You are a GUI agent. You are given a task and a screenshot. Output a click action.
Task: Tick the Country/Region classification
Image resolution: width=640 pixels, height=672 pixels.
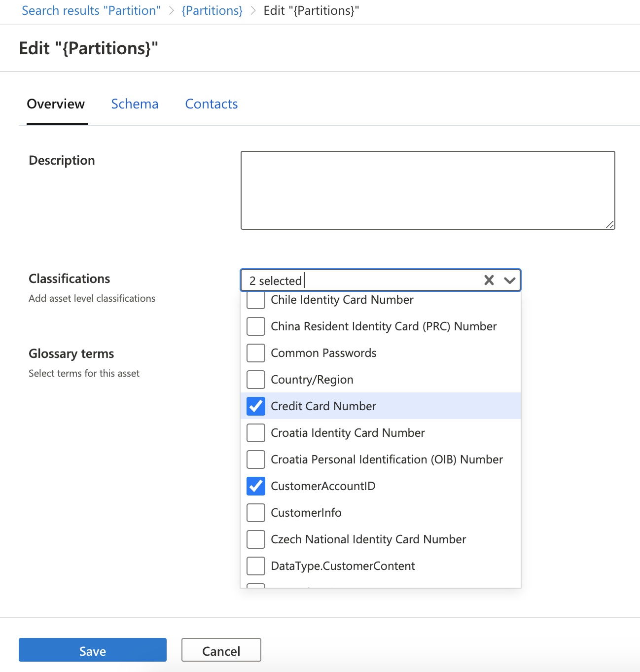point(256,380)
